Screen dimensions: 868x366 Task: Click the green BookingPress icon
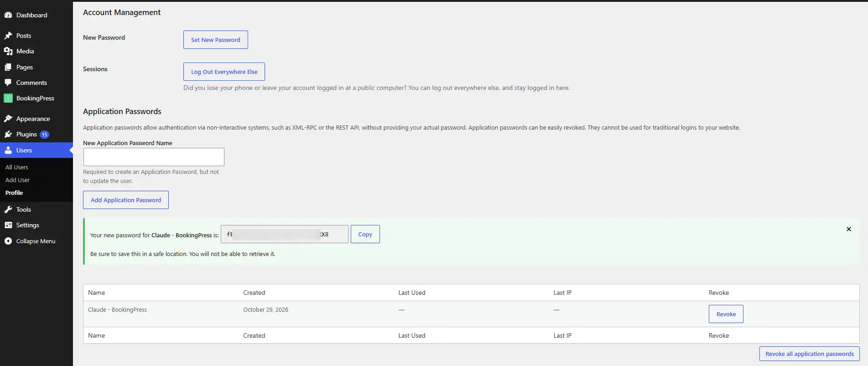click(x=8, y=98)
